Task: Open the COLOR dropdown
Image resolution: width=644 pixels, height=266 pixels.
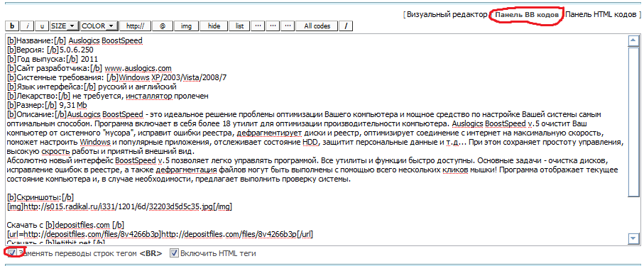Action: click(99, 26)
